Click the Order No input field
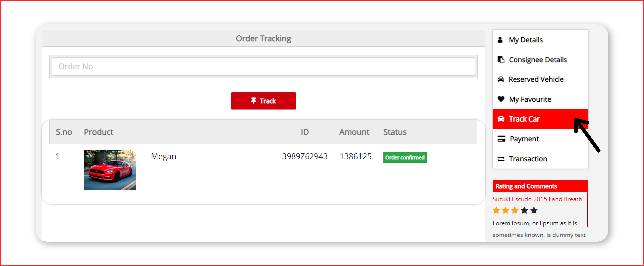644x266 pixels. (x=263, y=66)
